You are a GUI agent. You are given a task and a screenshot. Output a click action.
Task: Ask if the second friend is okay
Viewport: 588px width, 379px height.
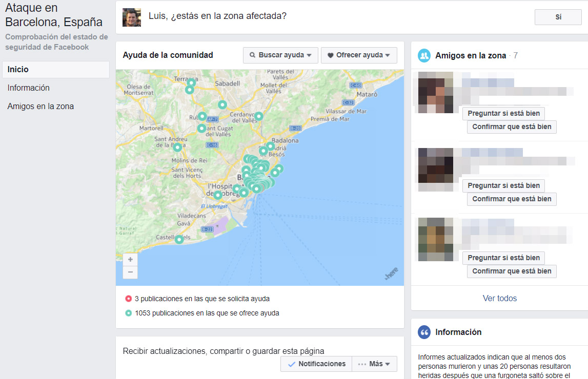503,186
